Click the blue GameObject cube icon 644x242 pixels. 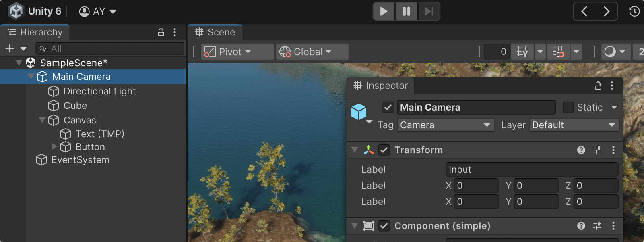click(359, 112)
